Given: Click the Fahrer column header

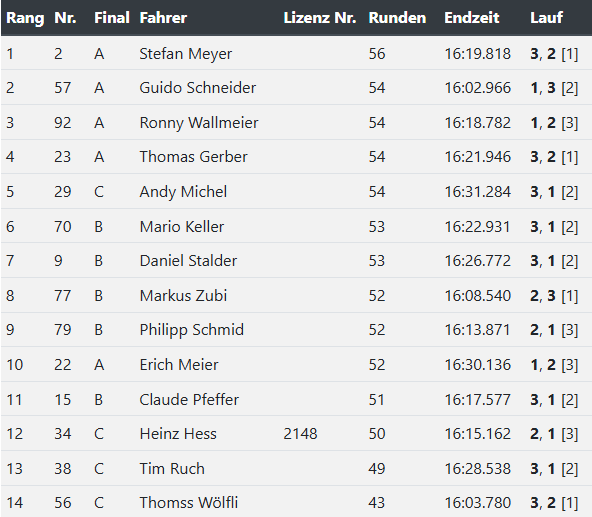Looking at the screenshot, I should (163, 18).
